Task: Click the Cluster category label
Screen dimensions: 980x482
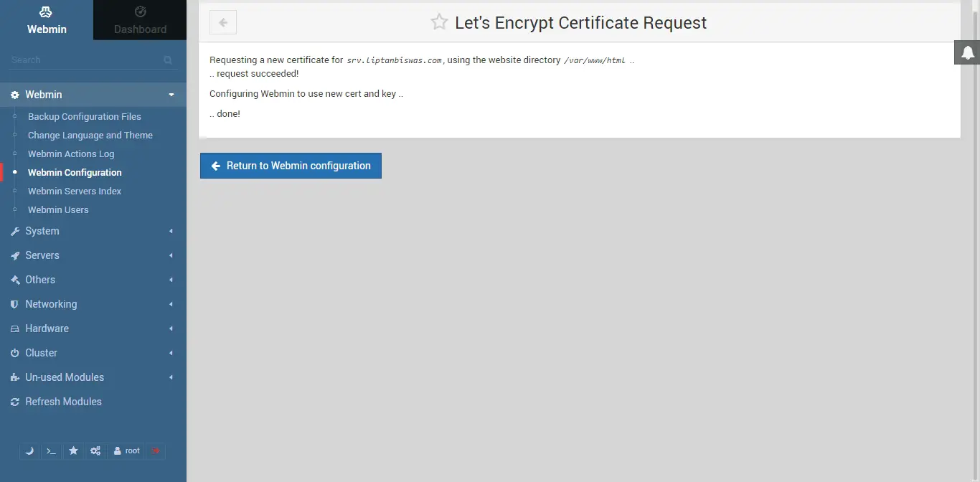Action: pos(41,353)
